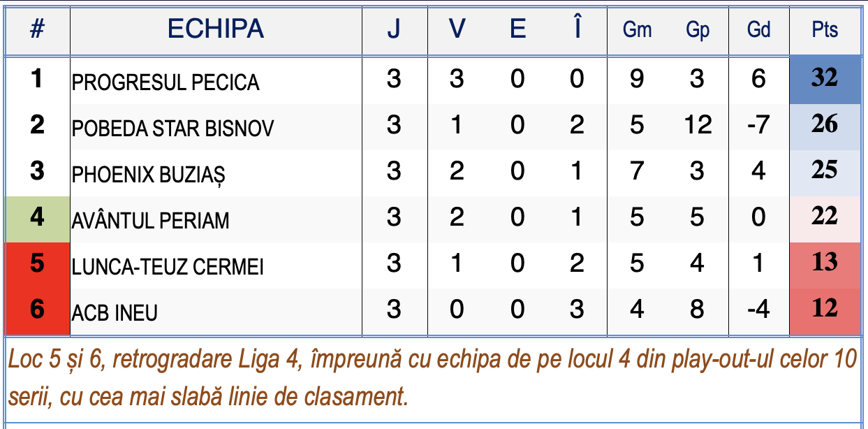Screen dimensions: 868x429
Task: Click the Gd column header
Action: pyautogui.click(x=758, y=29)
